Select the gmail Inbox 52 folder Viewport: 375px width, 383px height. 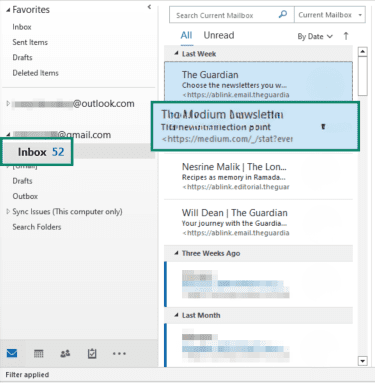[37, 152]
